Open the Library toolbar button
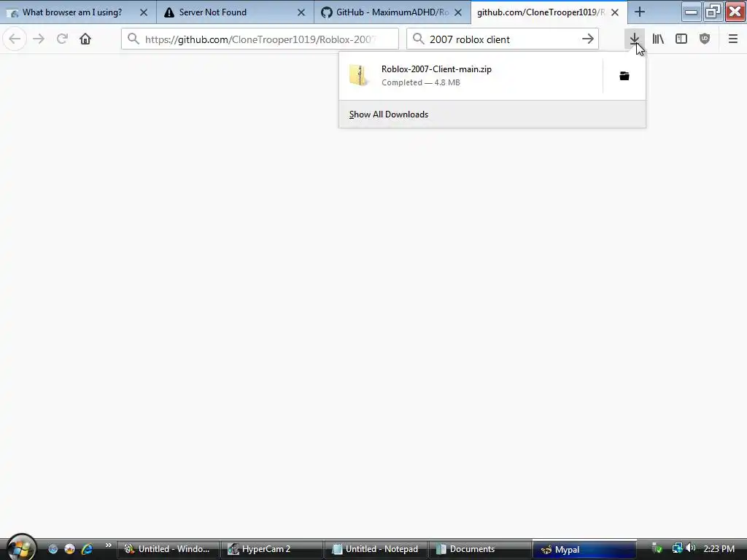 658,39
